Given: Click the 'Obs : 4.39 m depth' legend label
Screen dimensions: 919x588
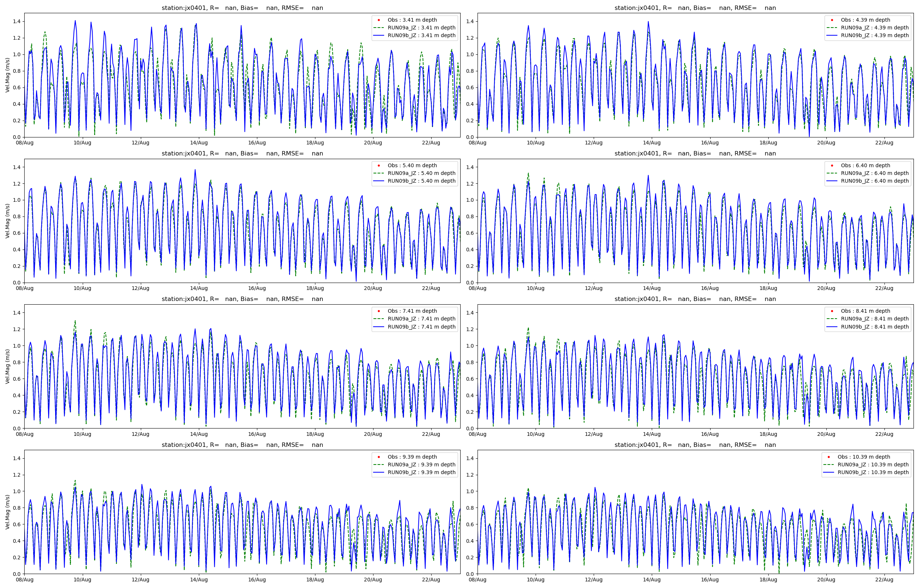Looking at the screenshot, I should 865,20.
